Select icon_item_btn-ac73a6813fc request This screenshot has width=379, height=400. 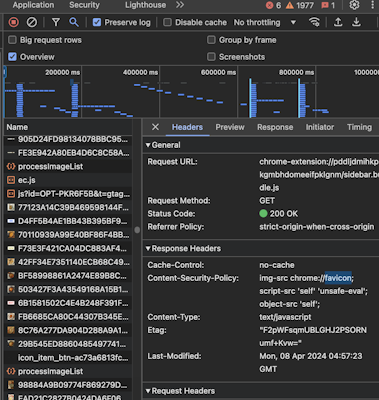click(x=68, y=358)
